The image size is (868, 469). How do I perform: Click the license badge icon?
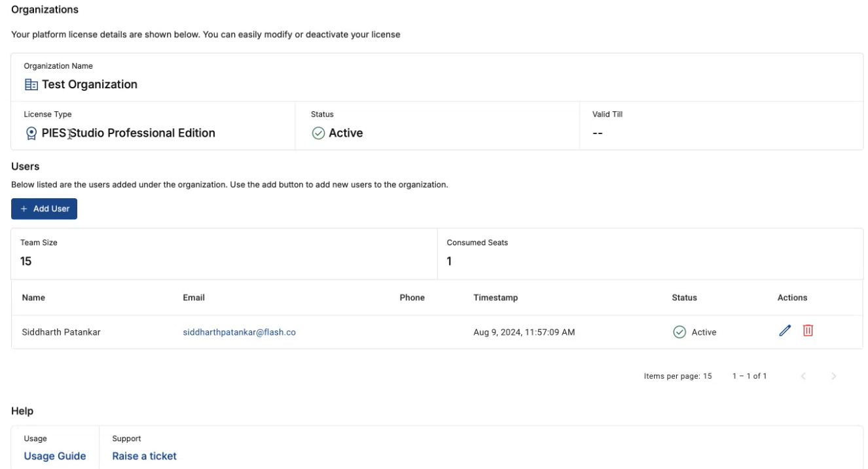31,133
